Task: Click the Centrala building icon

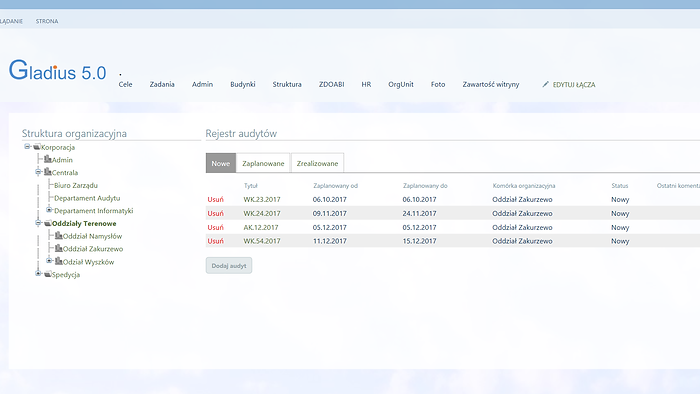Action: pos(48,172)
